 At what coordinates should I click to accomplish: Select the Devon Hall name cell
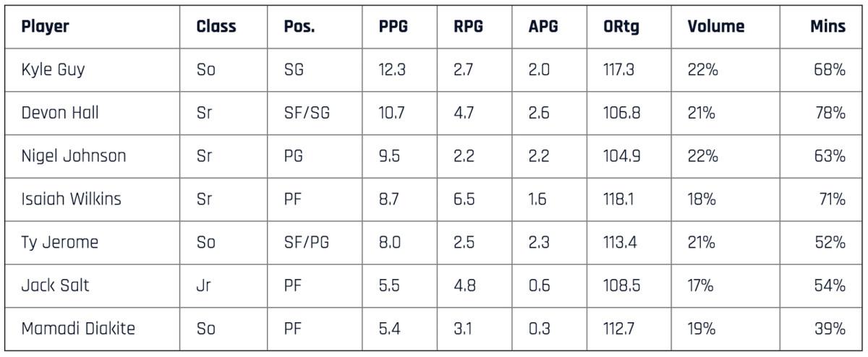point(60,113)
